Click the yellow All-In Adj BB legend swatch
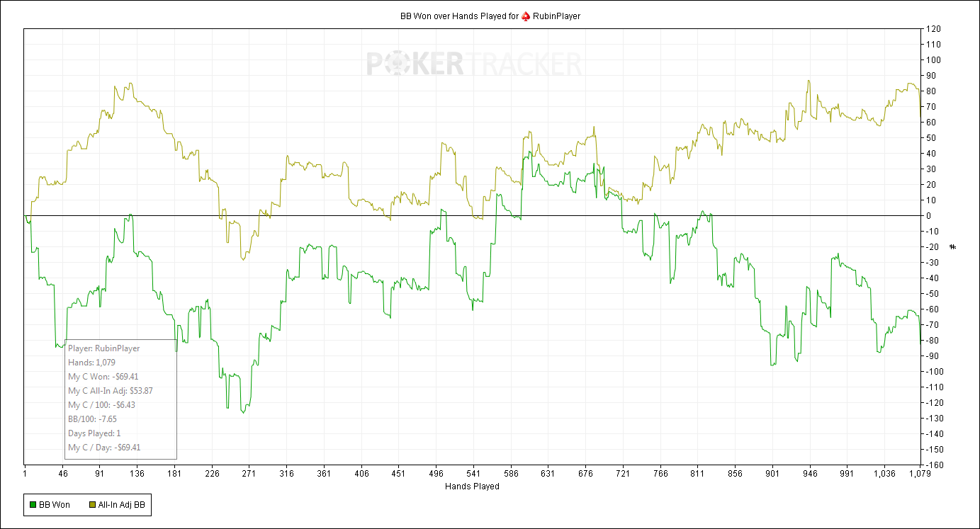The width and height of the screenshot is (980, 529). click(x=92, y=505)
